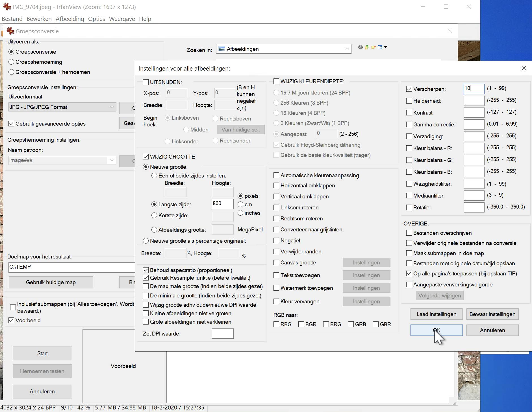
Task: Click Bewaar instellingen button
Action: pos(492,314)
